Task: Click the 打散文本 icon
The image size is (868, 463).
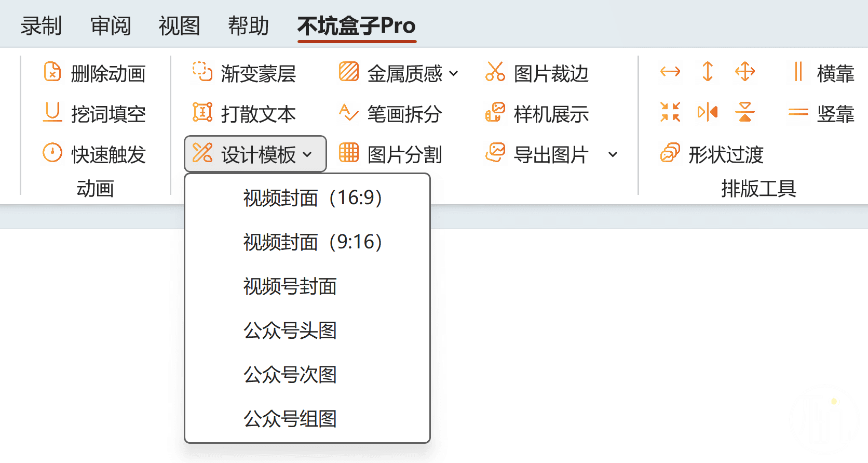Action: (202, 112)
